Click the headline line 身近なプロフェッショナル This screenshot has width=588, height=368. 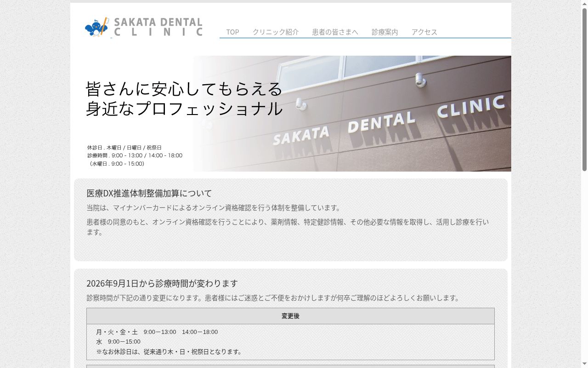pos(184,109)
